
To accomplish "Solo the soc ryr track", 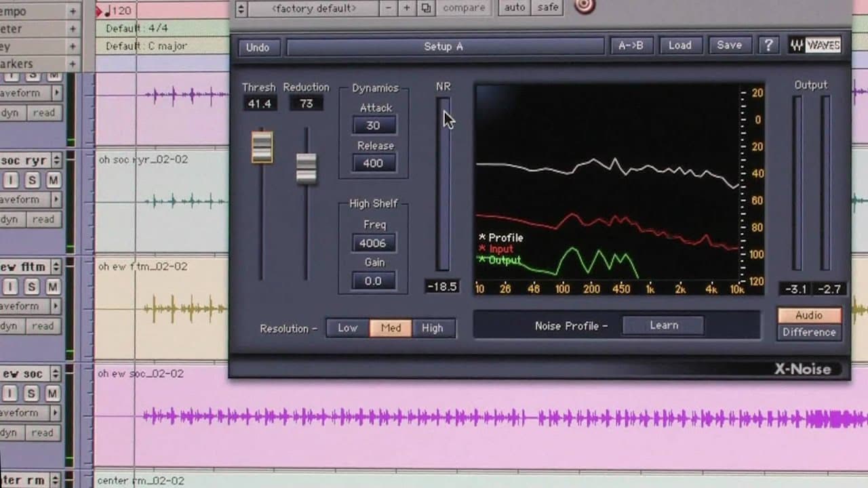I will tap(32, 180).
